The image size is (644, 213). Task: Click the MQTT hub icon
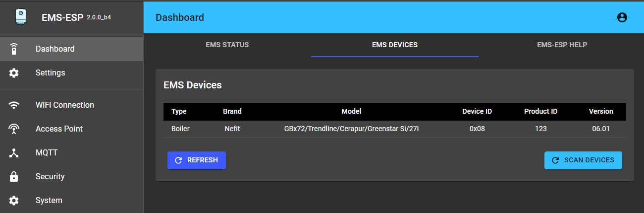click(14, 153)
